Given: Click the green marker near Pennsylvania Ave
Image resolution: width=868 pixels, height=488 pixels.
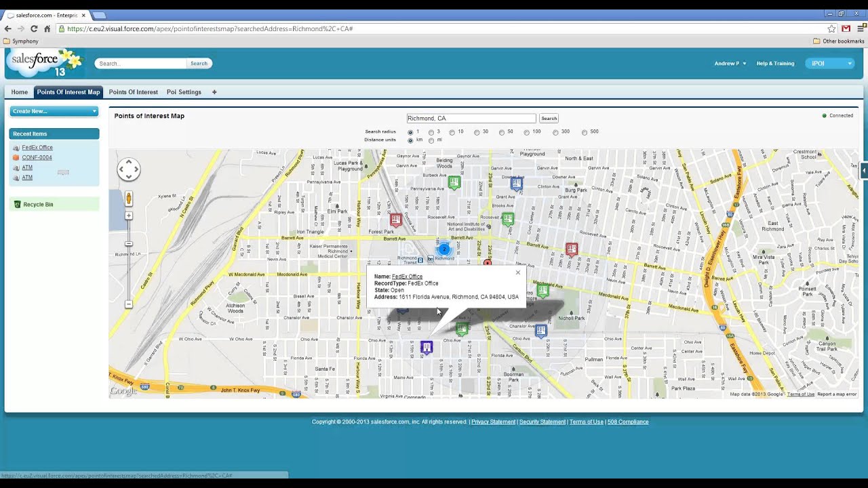Looking at the screenshot, I should [454, 182].
